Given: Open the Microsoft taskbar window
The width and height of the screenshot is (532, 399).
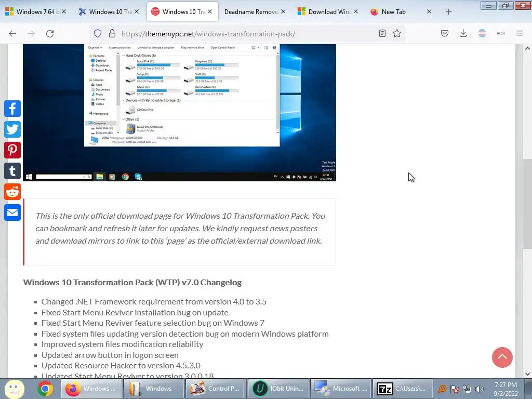Looking at the screenshot, I should 341,389.
